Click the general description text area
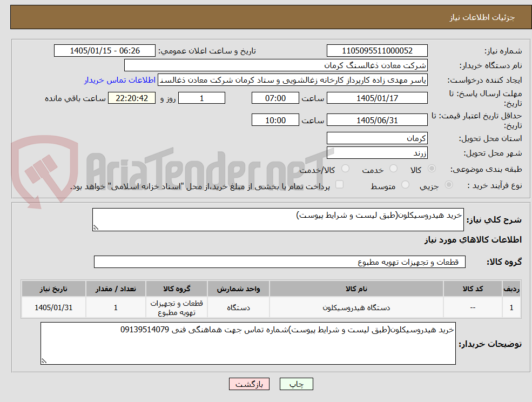The image size is (532, 402). [x=278, y=220]
